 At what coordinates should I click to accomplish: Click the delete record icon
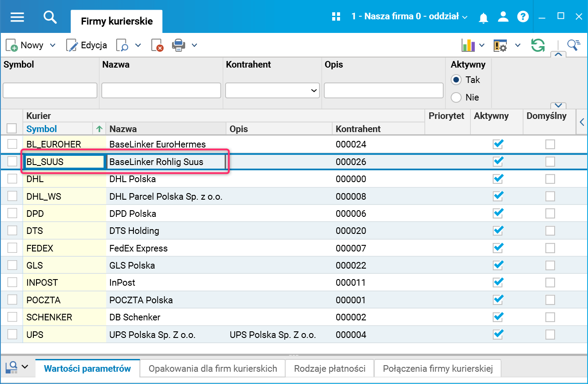(x=157, y=45)
